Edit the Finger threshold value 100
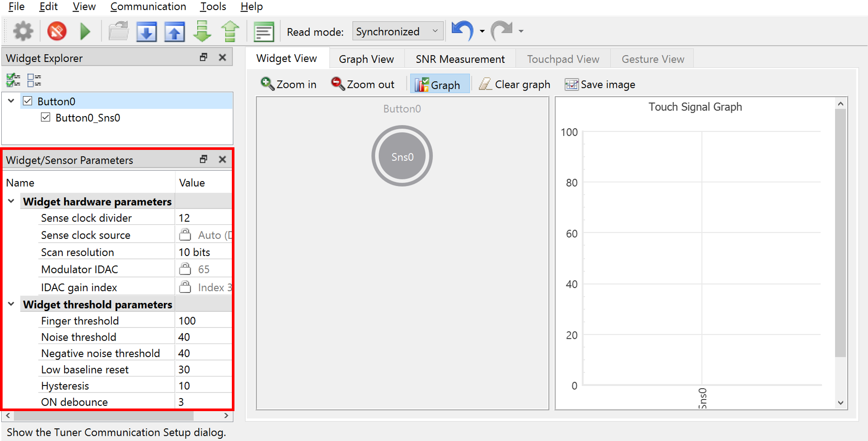The width and height of the screenshot is (868, 441). (x=204, y=321)
